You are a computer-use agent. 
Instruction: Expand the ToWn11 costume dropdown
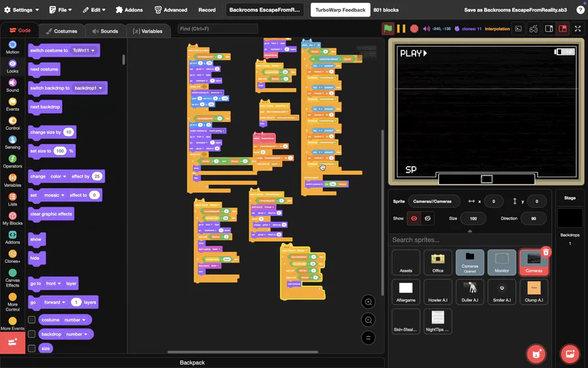tap(84, 50)
